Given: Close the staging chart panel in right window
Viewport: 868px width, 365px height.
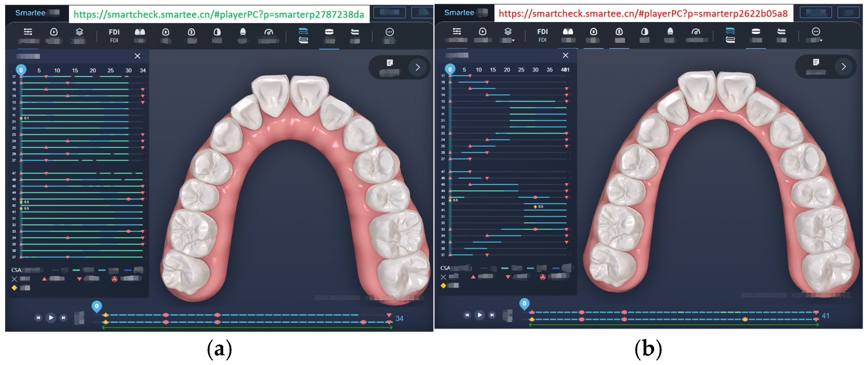Looking at the screenshot, I should point(566,55).
